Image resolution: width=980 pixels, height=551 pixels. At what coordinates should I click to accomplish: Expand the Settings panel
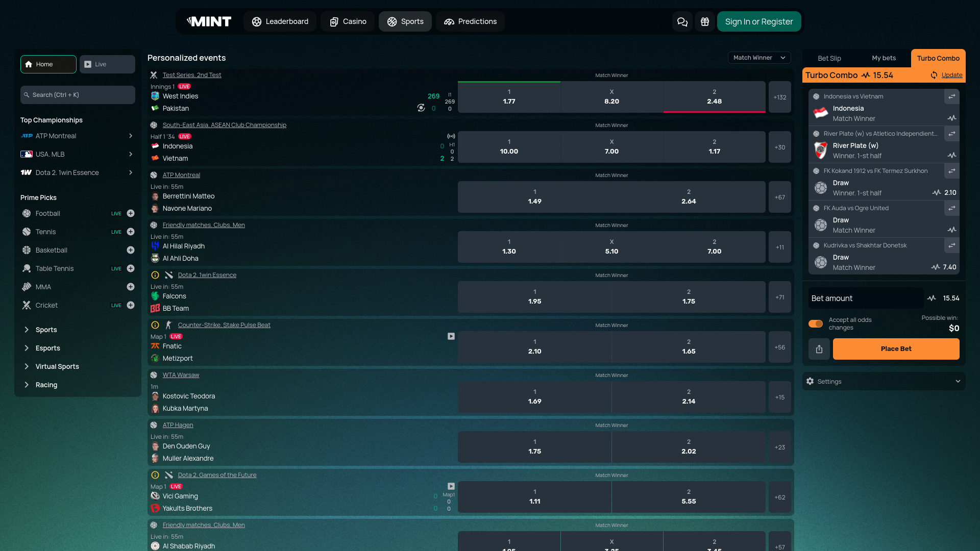(884, 382)
